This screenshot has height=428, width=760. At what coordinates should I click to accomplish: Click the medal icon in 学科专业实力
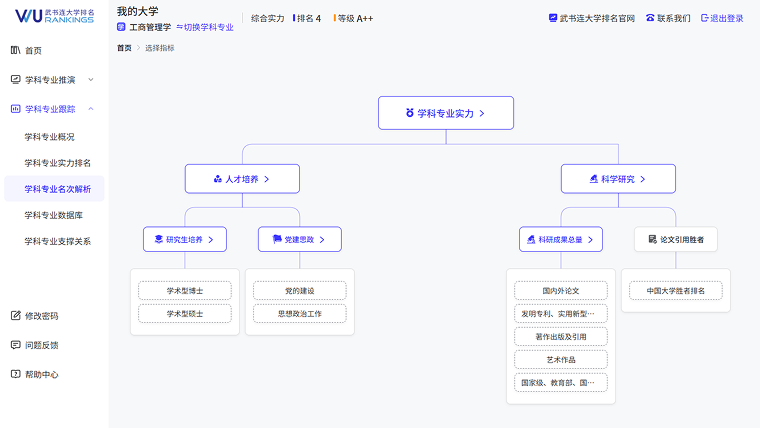coord(410,113)
